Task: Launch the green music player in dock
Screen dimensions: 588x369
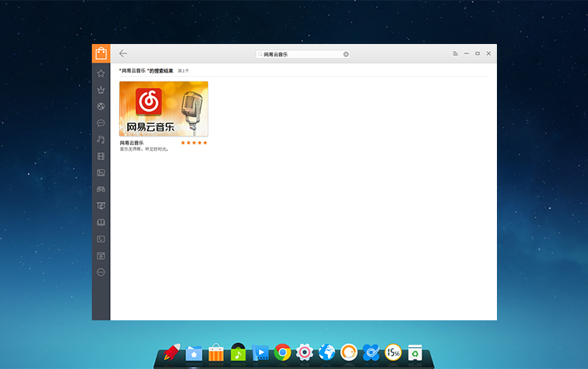Action: (238, 353)
